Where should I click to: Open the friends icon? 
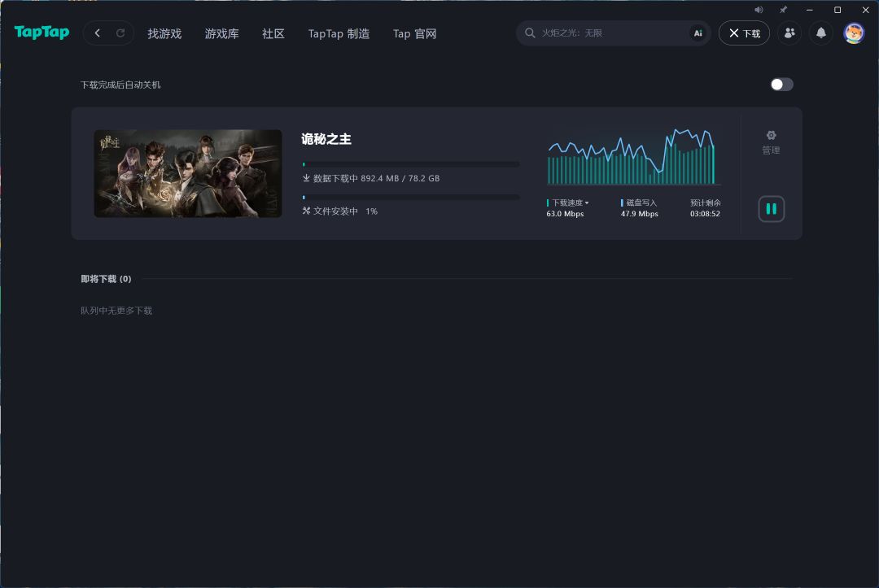789,33
